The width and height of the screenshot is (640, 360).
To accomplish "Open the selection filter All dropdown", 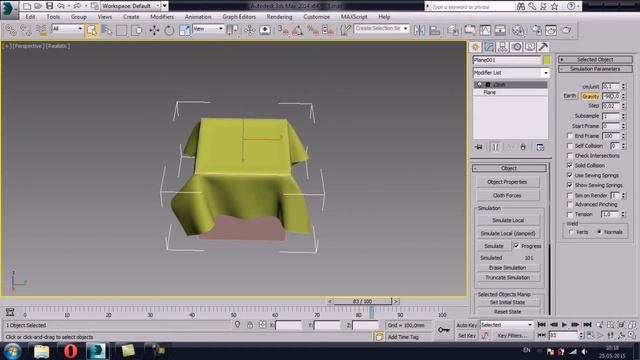I will 67,29.
